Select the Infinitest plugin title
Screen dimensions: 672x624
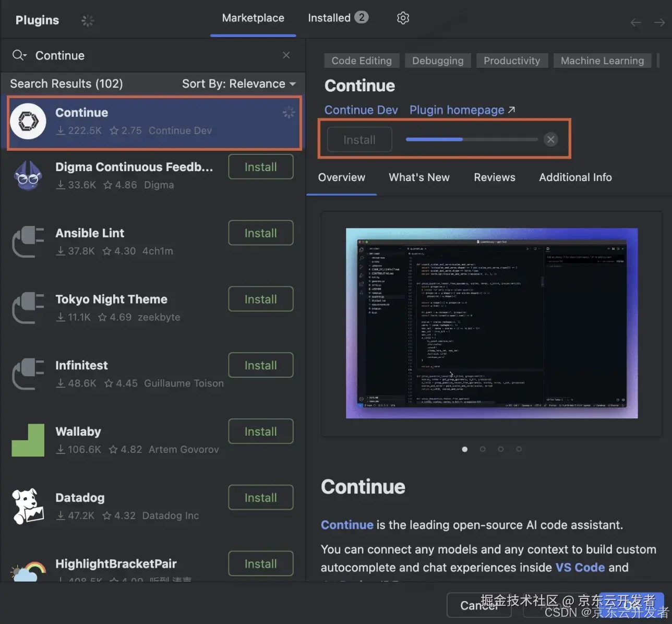[81, 366]
